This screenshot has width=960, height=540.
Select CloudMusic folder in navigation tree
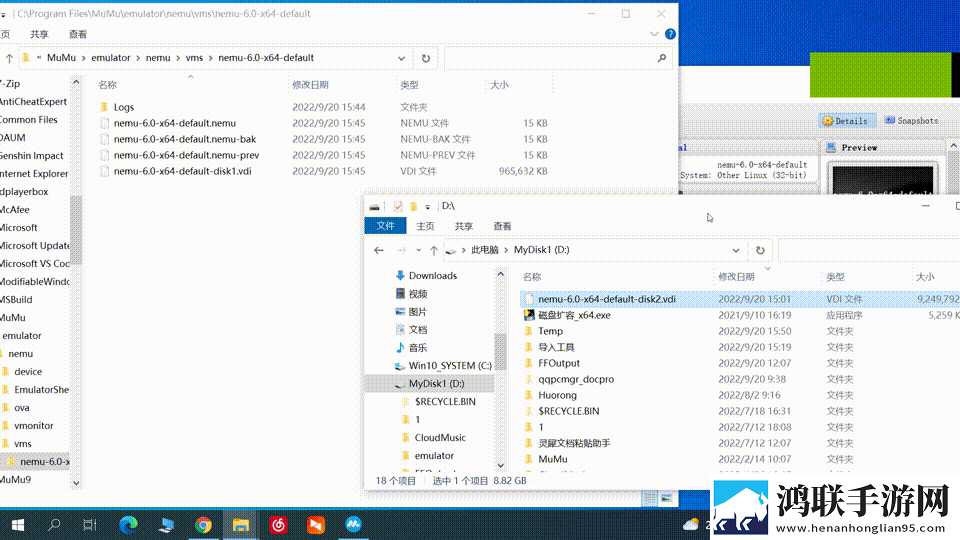coord(440,438)
